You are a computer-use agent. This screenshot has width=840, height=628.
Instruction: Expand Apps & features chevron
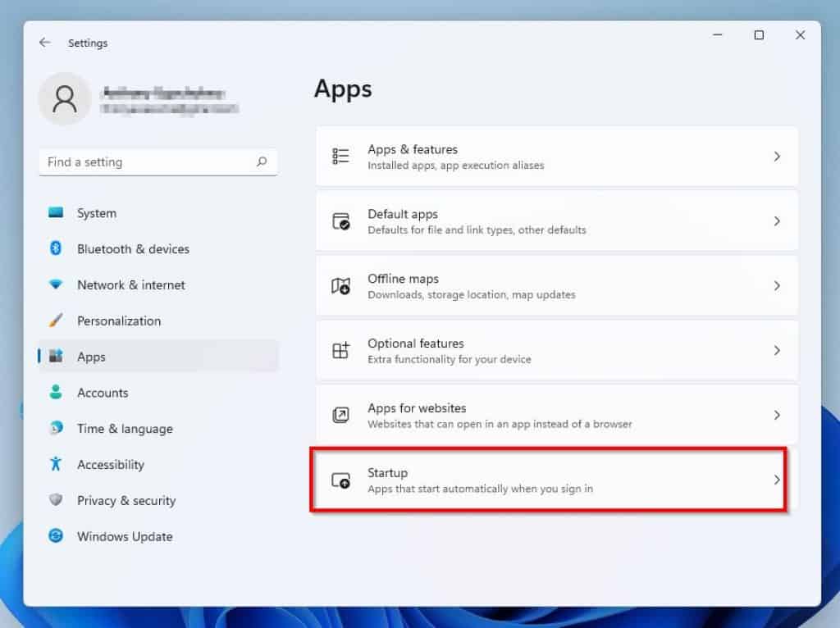777,157
